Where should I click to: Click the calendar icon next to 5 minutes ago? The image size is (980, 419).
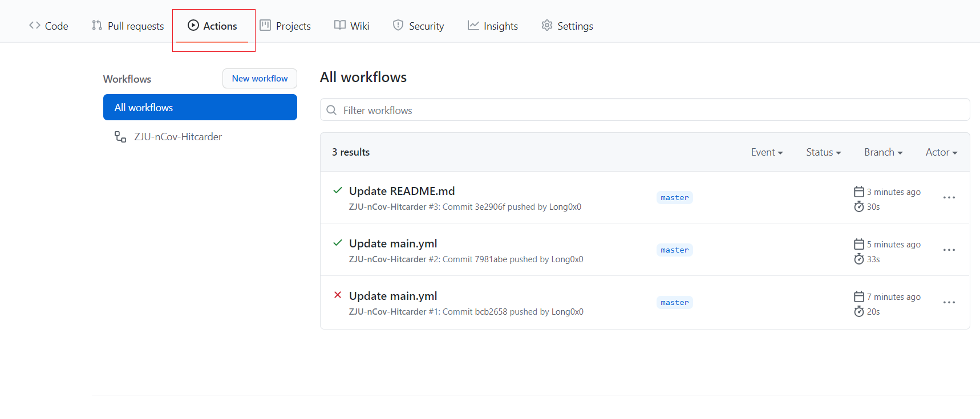[859, 244]
